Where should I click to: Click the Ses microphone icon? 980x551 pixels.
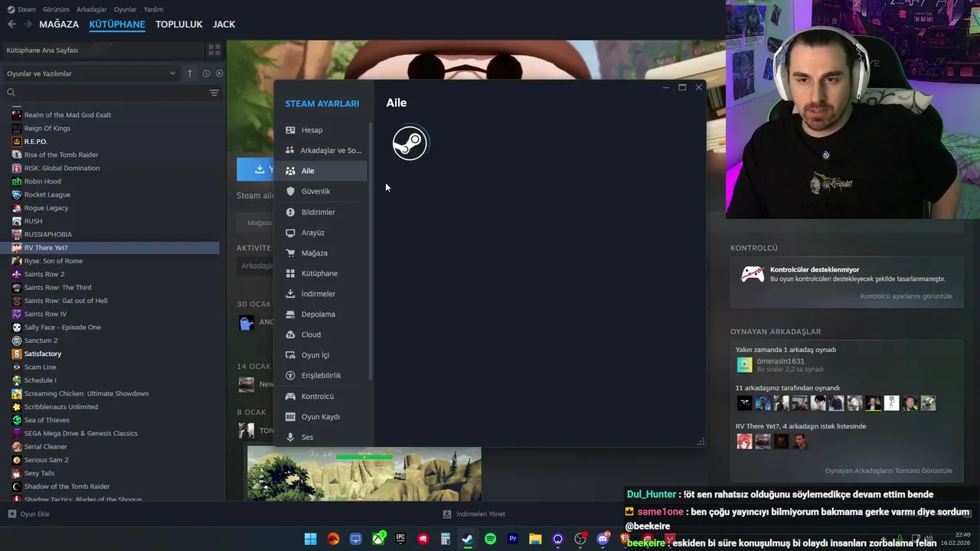(290, 437)
